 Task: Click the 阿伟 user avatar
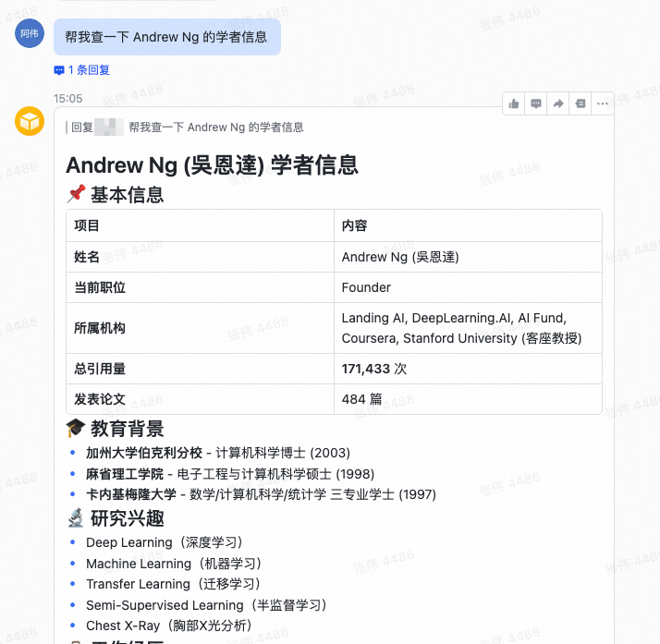point(30,33)
